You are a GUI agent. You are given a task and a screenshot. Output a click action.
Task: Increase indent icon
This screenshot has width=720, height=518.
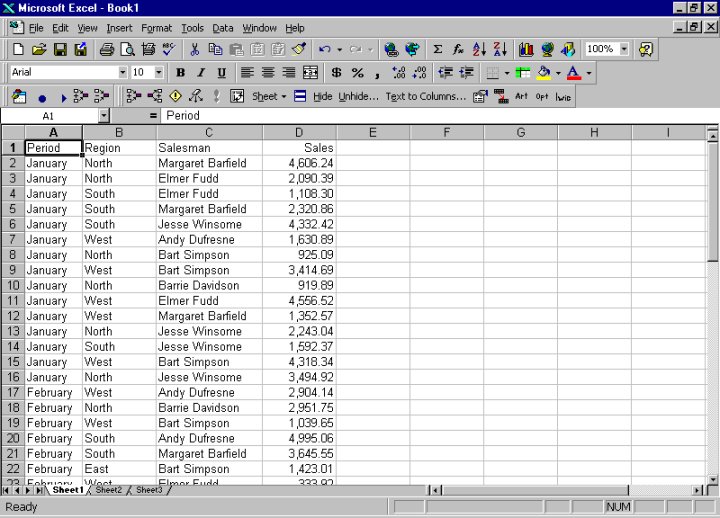point(467,73)
